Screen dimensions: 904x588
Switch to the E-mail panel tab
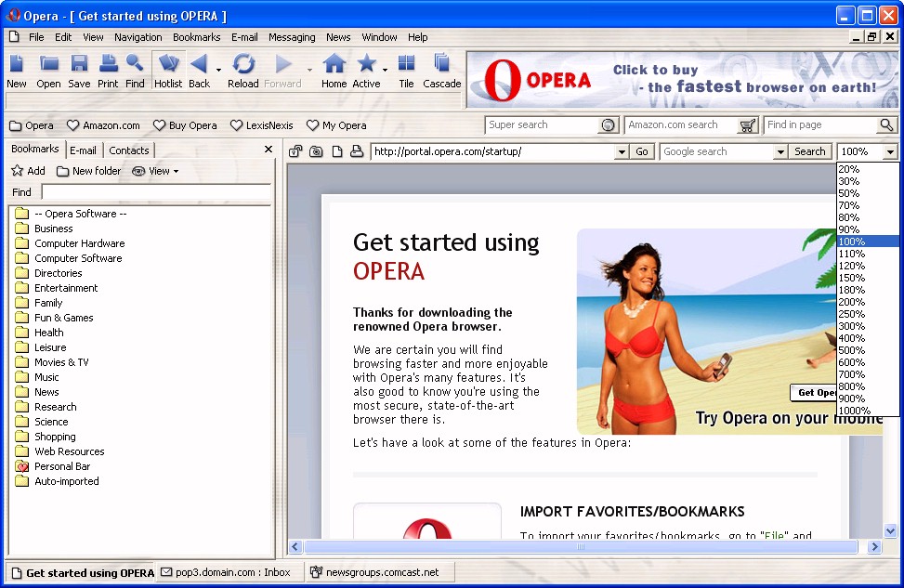(83, 150)
